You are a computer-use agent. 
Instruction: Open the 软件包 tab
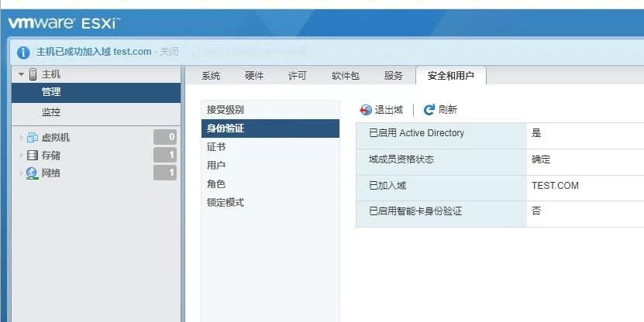pos(346,76)
